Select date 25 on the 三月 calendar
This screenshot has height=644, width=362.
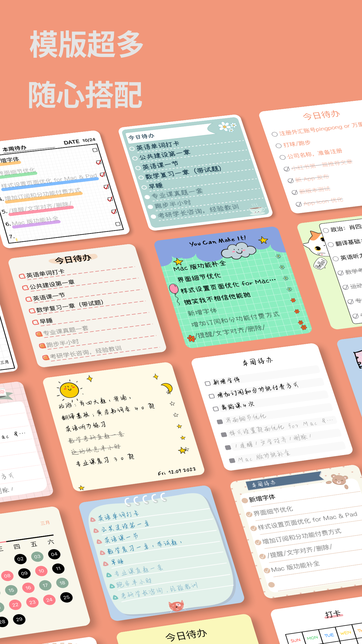(x=66, y=597)
